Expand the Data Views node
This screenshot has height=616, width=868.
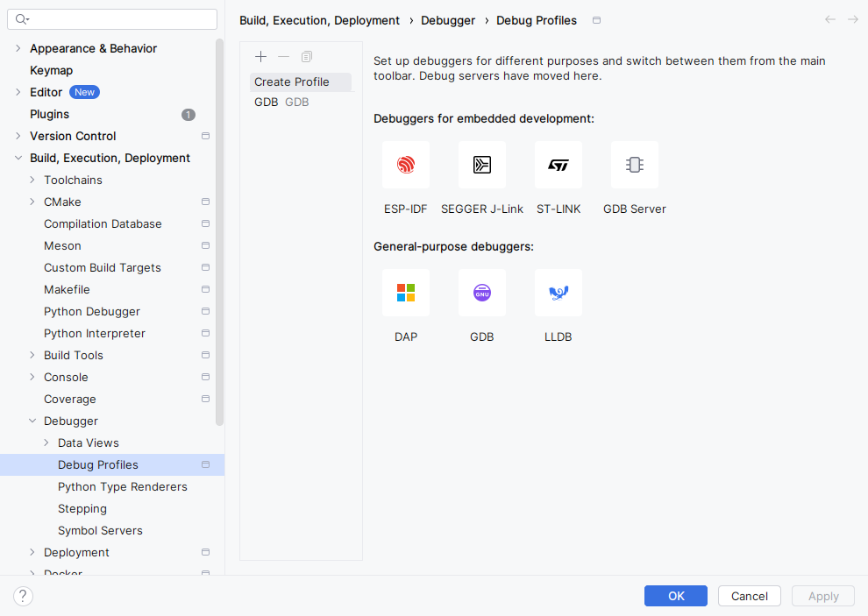46,443
